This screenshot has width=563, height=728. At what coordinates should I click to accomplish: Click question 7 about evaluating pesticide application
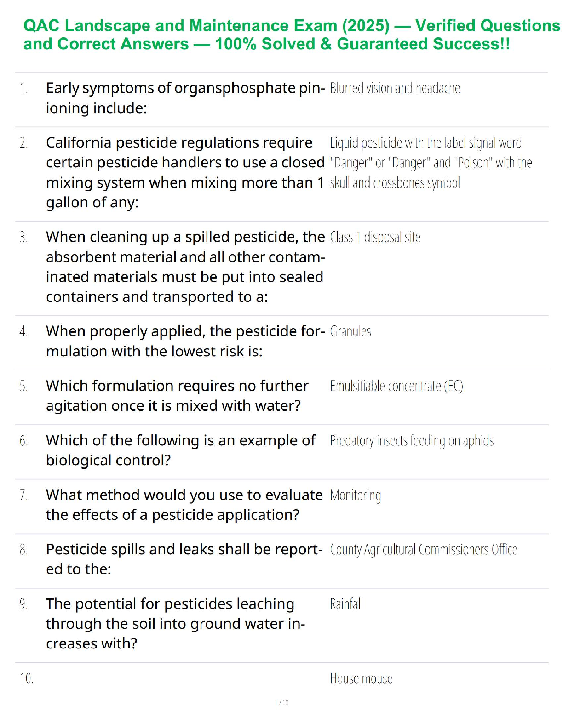(x=184, y=505)
